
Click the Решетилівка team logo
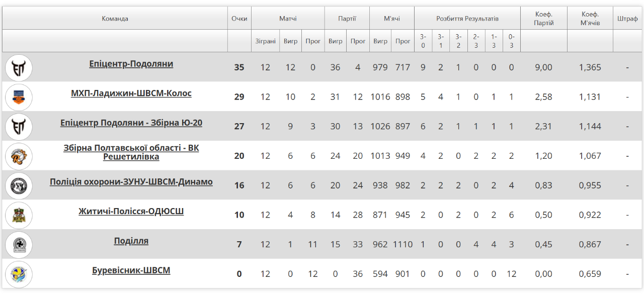[19, 156]
